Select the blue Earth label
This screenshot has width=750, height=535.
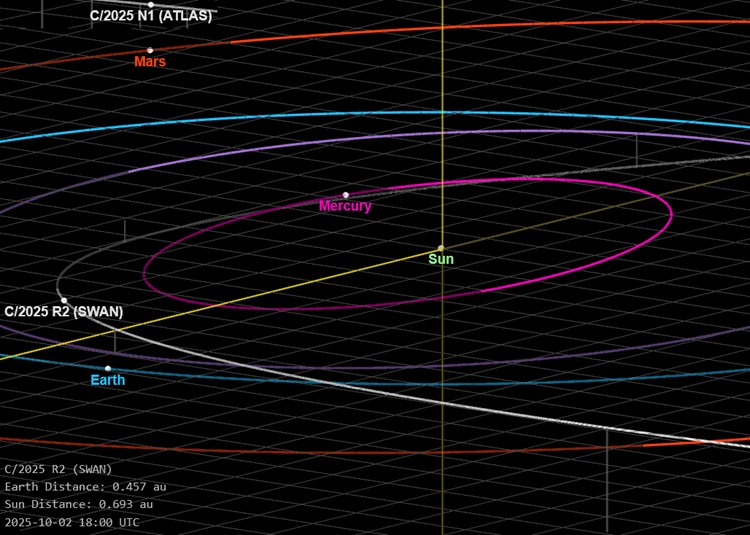[108, 380]
